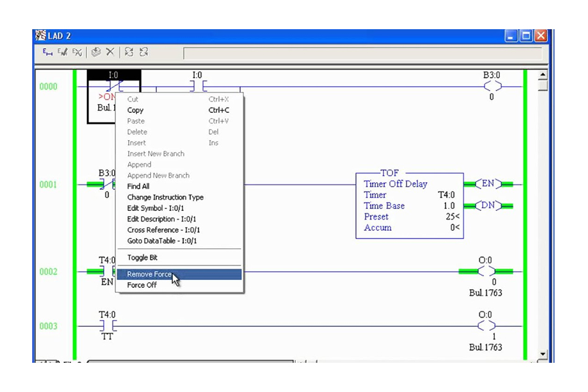Open Goto DataTable - I:0/1

point(162,241)
